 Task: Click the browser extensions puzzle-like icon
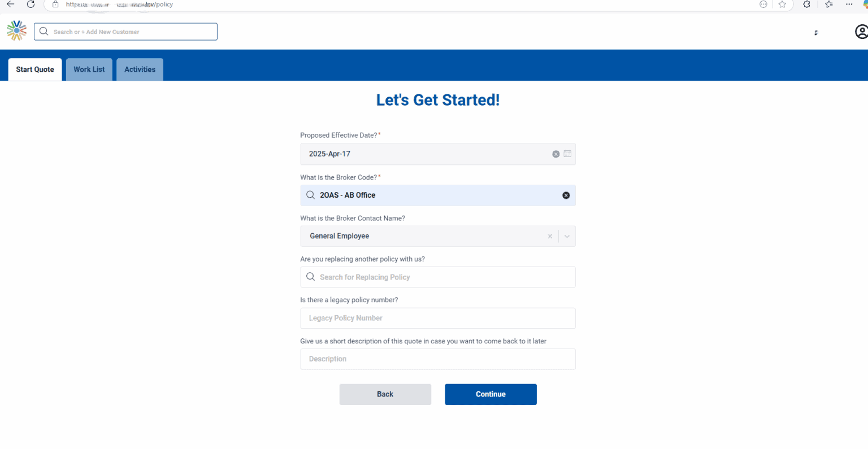806,5
